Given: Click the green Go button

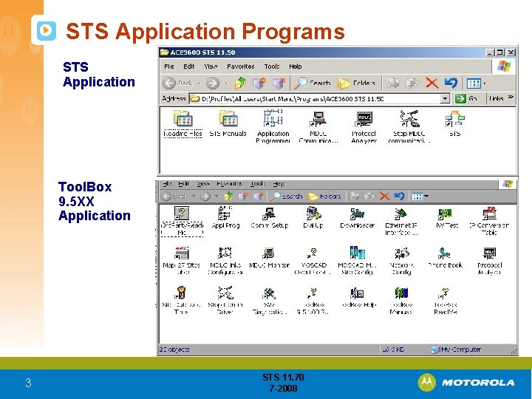Looking at the screenshot, I should [x=466, y=99].
